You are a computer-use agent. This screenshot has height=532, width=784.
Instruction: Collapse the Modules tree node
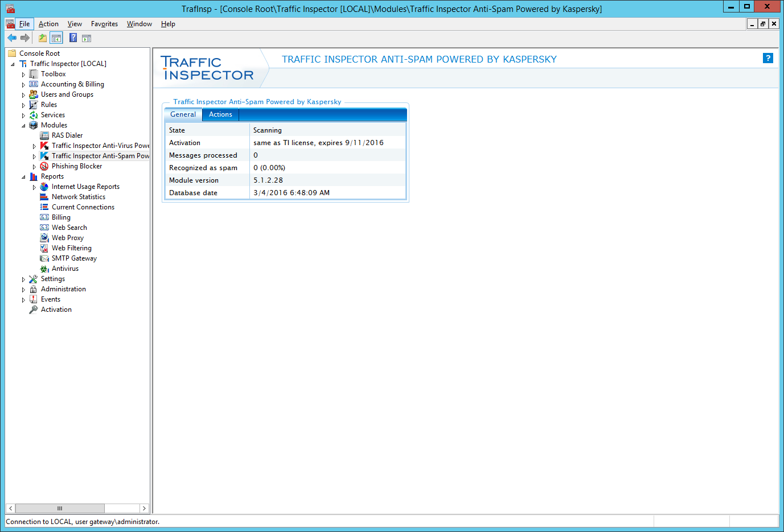click(x=23, y=126)
